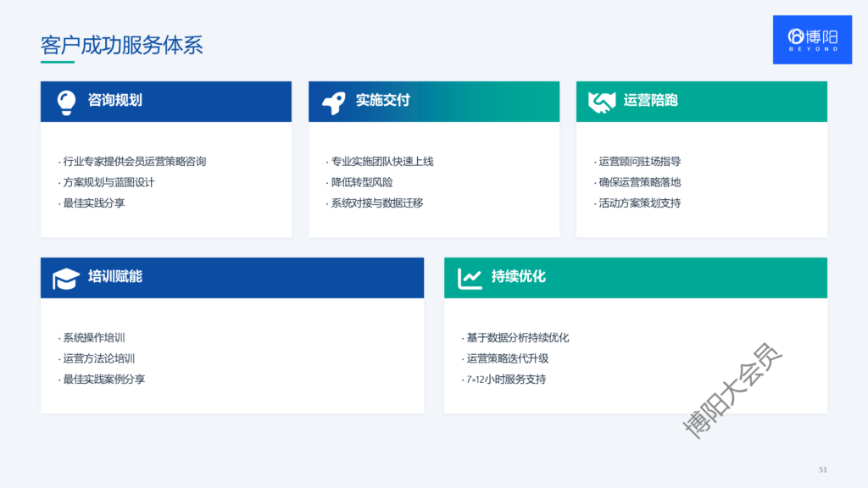
Task: Click the lightbulb icon beside 咨询规划
Action: [x=66, y=103]
